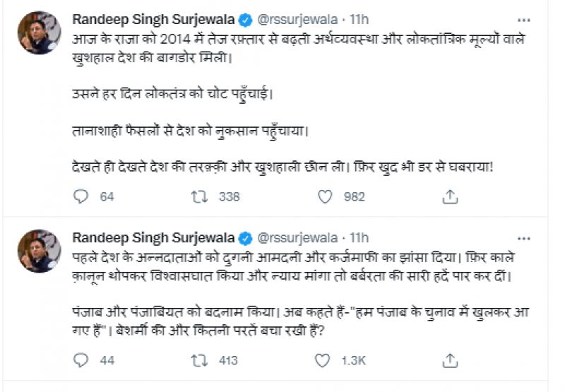The height and width of the screenshot is (392, 565).
Task: Reply to the second tweet with 44 replies
Action: (82, 360)
